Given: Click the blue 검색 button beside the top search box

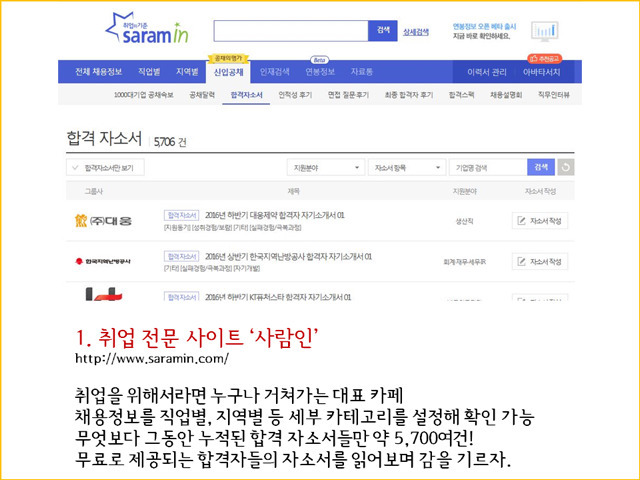Looking at the screenshot, I should point(383,31).
